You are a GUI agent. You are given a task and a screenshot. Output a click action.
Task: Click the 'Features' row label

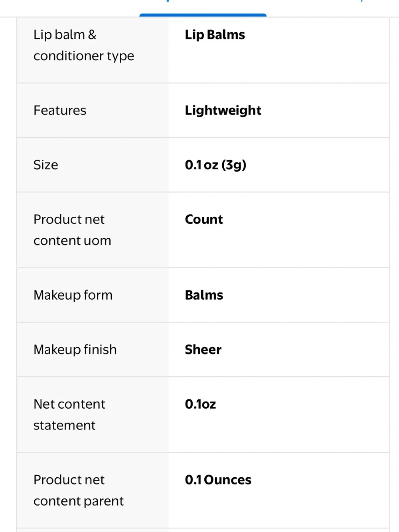pyautogui.click(x=60, y=110)
